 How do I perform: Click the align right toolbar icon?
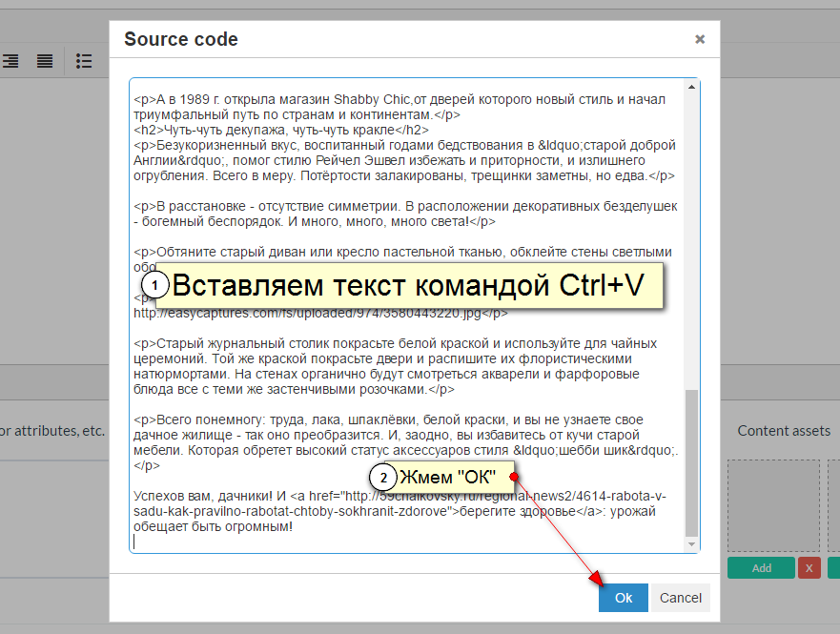coord(10,61)
